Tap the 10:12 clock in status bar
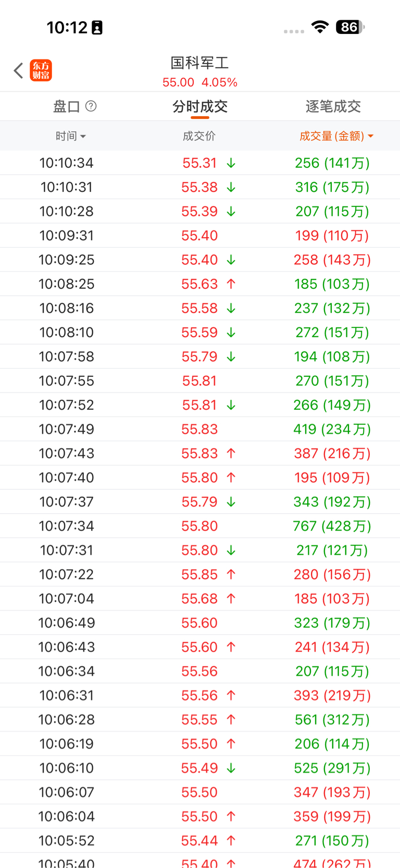 [67, 27]
